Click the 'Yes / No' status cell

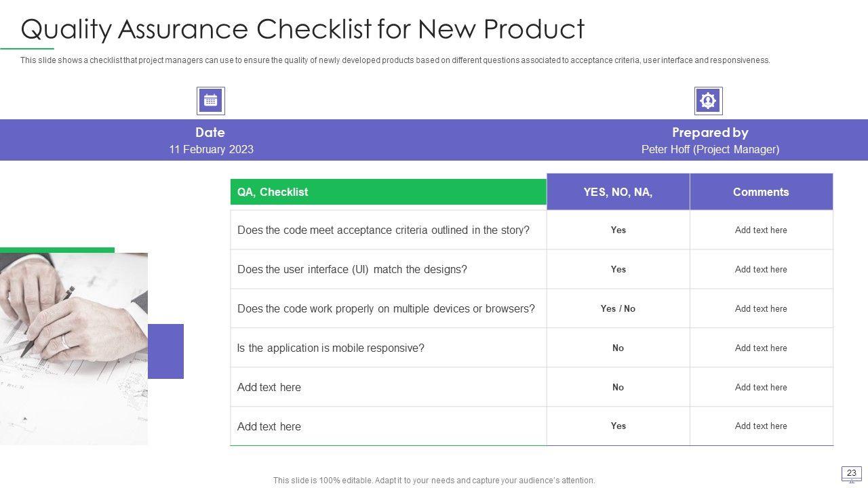(618, 308)
